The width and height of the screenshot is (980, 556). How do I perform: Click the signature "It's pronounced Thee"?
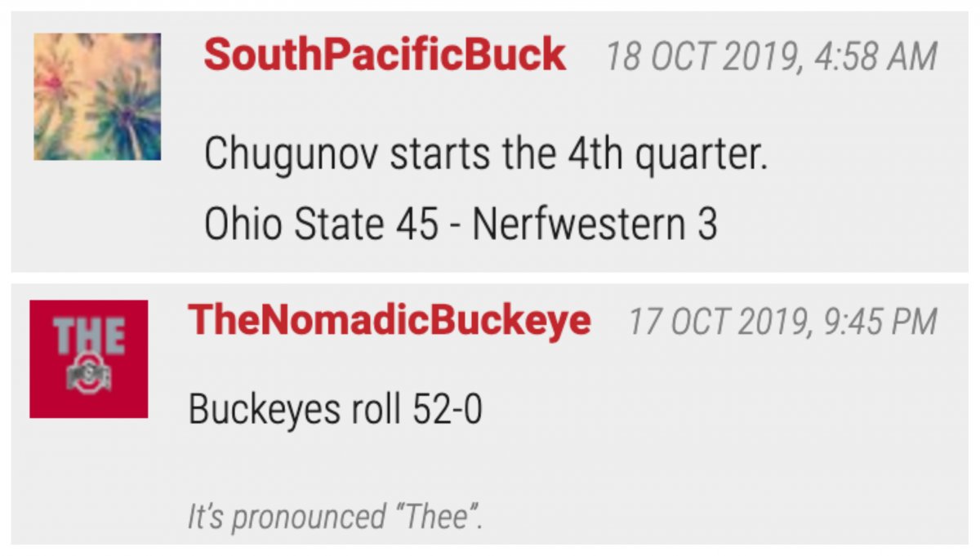(336, 517)
